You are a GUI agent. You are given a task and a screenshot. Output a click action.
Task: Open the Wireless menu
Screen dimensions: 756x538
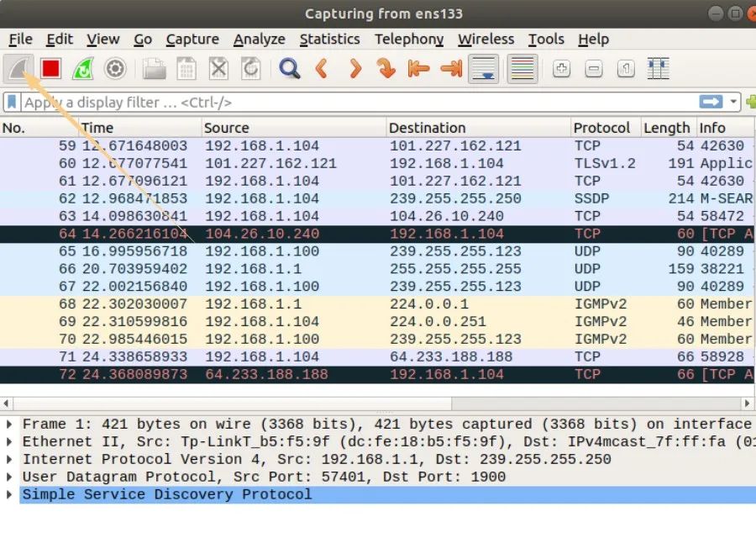click(x=486, y=39)
